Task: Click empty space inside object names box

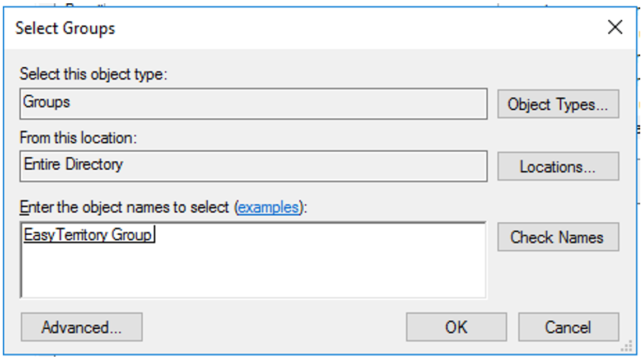Action: pyautogui.click(x=287, y=270)
